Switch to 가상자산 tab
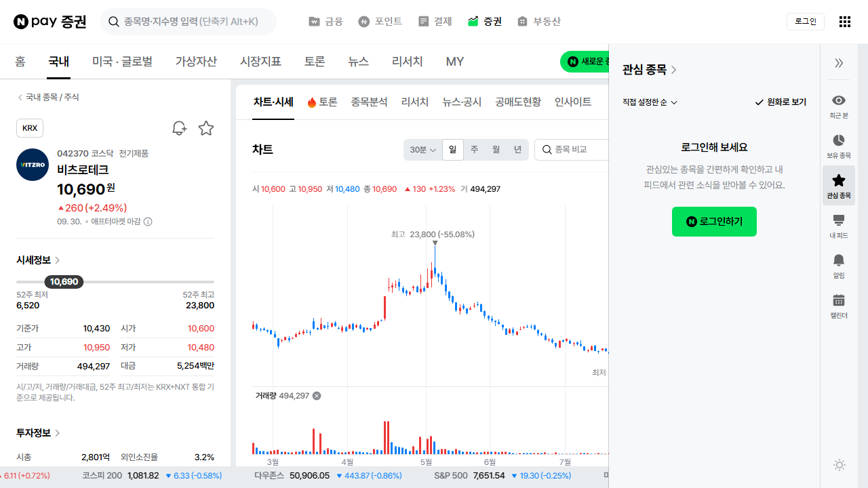Screen dimensions: 868x488 [196, 62]
